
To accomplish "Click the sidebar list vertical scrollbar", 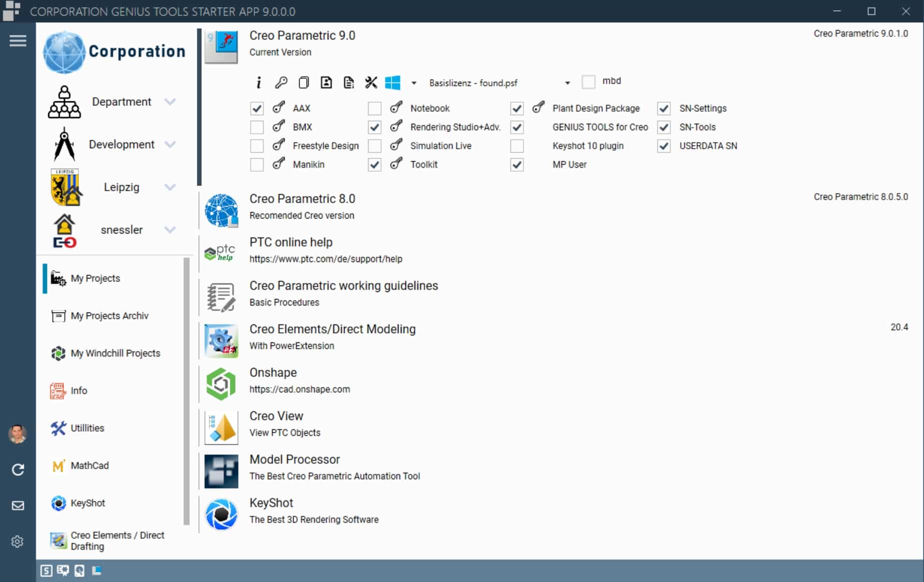I will [187, 391].
